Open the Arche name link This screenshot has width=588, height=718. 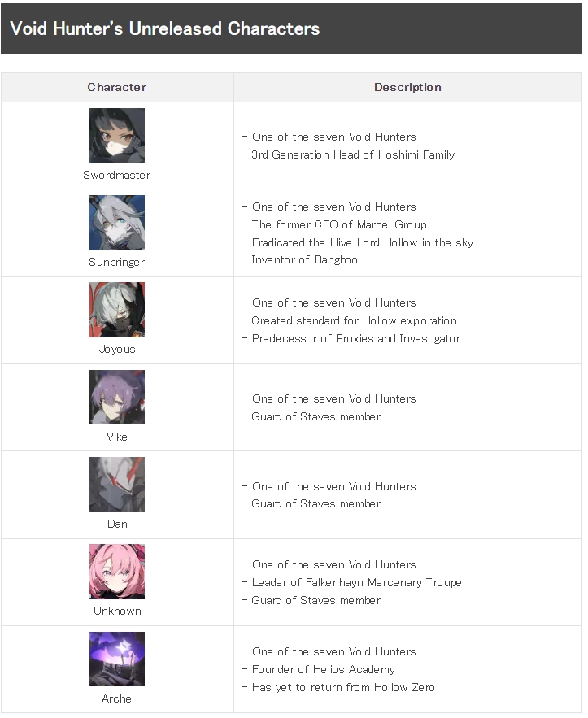point(117,698)
